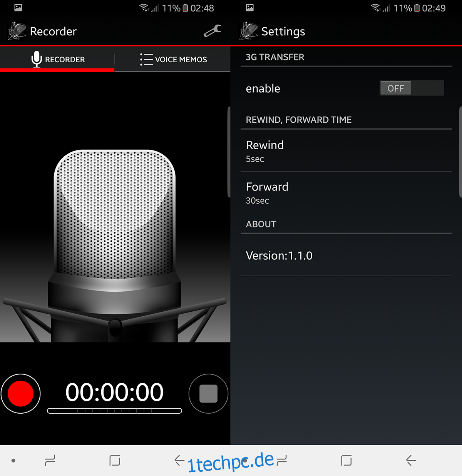This screenshot has width=462, height=476.
Task: Tap the ABOUT section header
Action: tap(261, 224)
